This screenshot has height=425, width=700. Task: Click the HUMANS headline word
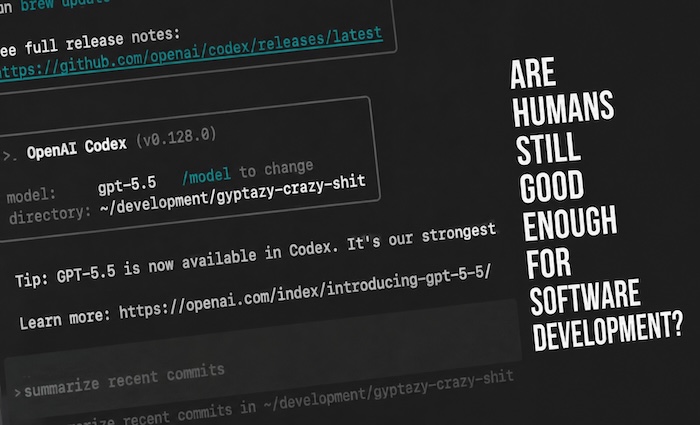[x=563, y=108]
